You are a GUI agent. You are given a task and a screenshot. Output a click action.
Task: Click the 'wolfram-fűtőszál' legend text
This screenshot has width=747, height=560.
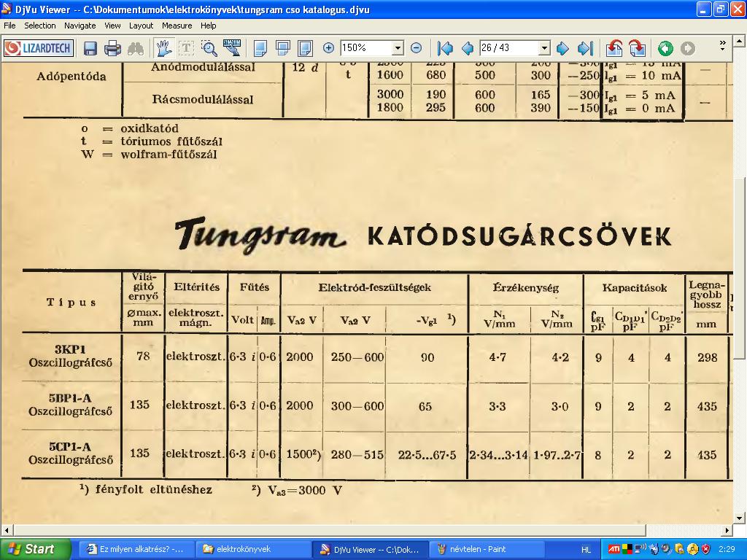169,154
